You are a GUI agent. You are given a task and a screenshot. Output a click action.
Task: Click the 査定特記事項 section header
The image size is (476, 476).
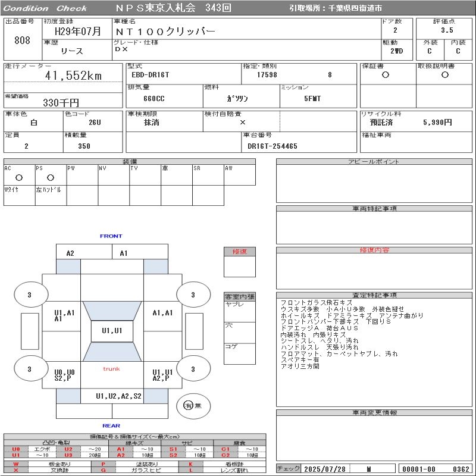click(375, 295)
